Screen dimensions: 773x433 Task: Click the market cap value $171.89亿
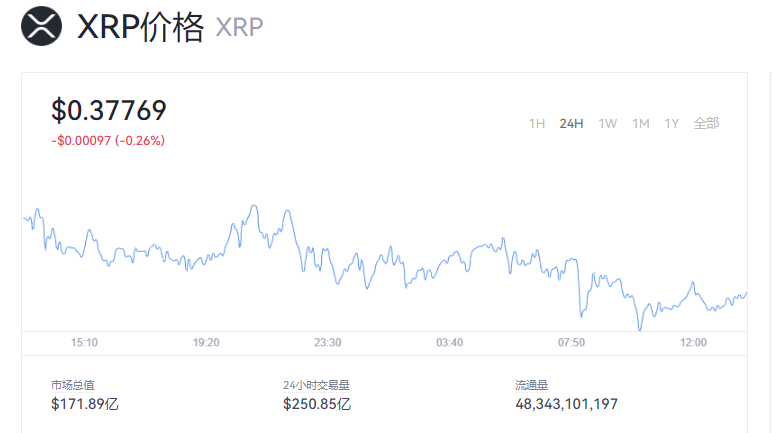point(85,404)
